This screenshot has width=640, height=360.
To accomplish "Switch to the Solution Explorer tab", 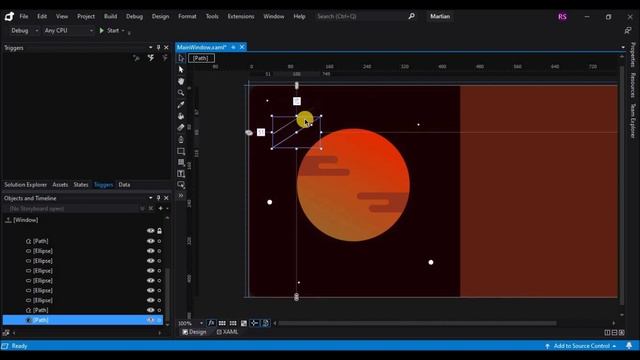I will (x=25, y=185).
